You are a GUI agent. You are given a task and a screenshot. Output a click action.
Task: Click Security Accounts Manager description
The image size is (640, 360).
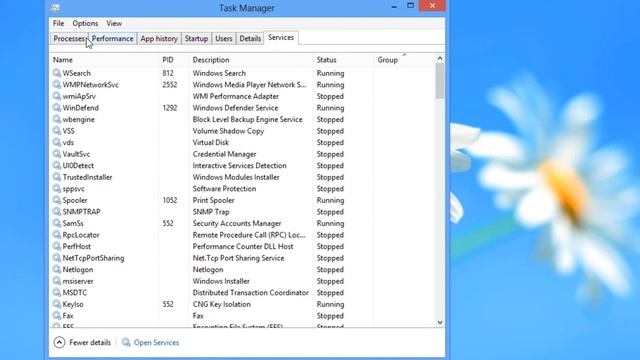click(x=237, y=223)
